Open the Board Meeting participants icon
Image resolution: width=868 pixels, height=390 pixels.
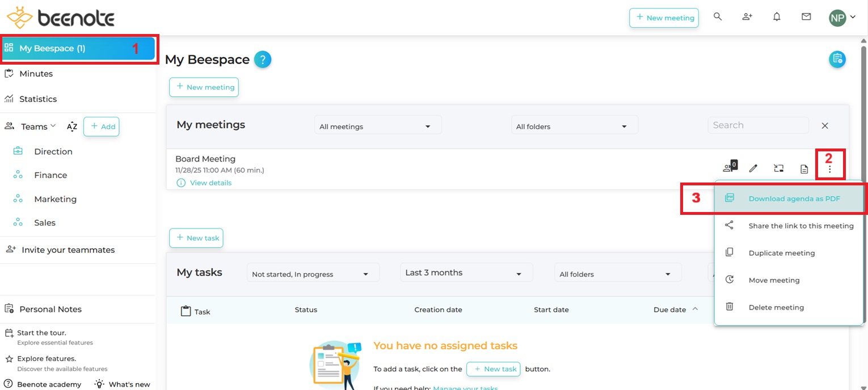(728, 168)
